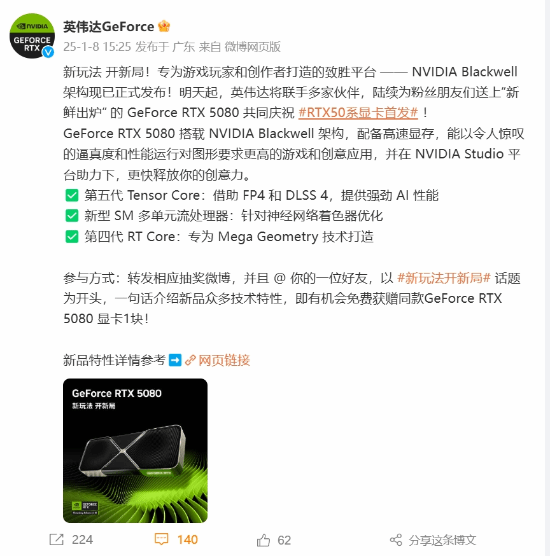Click the repost icon showing 224

coord(57,540)
